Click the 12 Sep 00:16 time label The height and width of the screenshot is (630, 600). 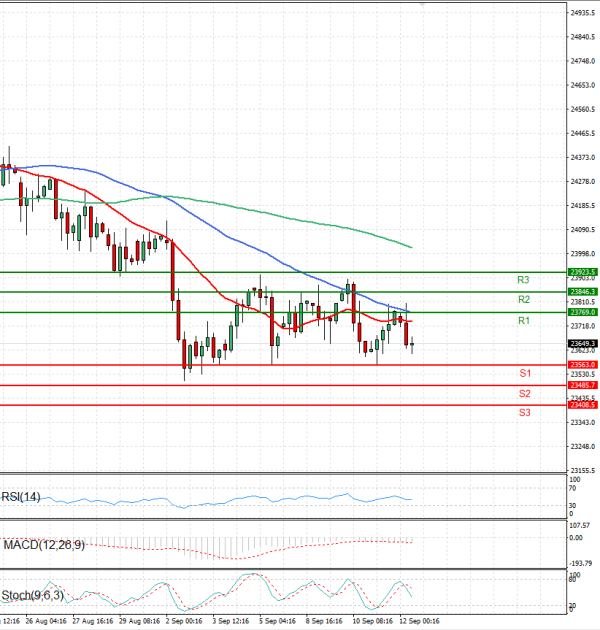coord(419,621)
